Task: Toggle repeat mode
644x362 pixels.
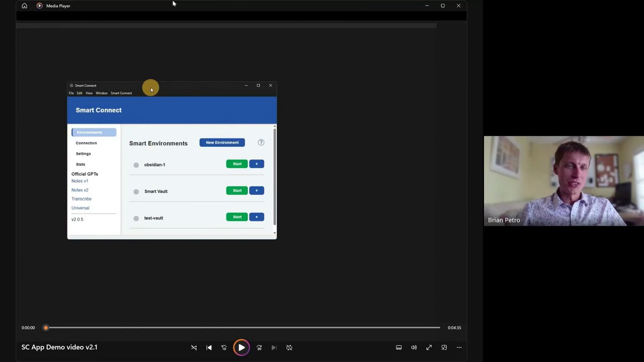Action: click(289, 347)
